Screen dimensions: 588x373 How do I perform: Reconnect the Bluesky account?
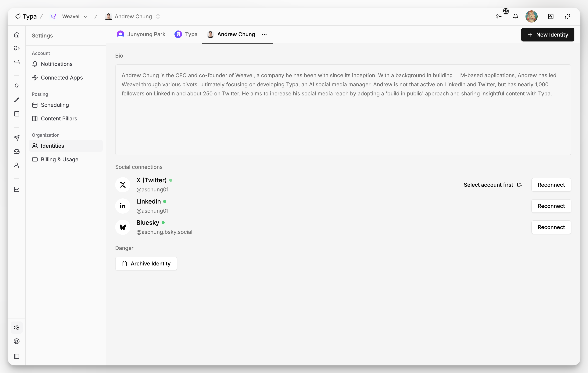[x=551, y=227]
